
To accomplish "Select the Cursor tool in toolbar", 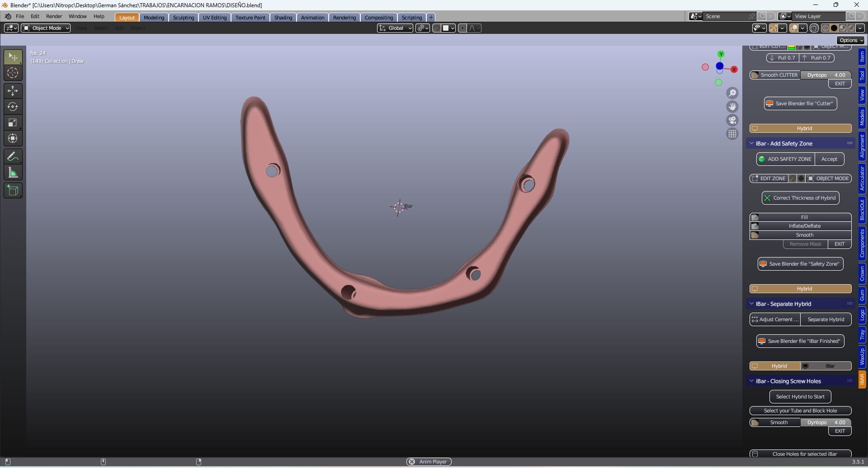I will click(x=13, y=73).
